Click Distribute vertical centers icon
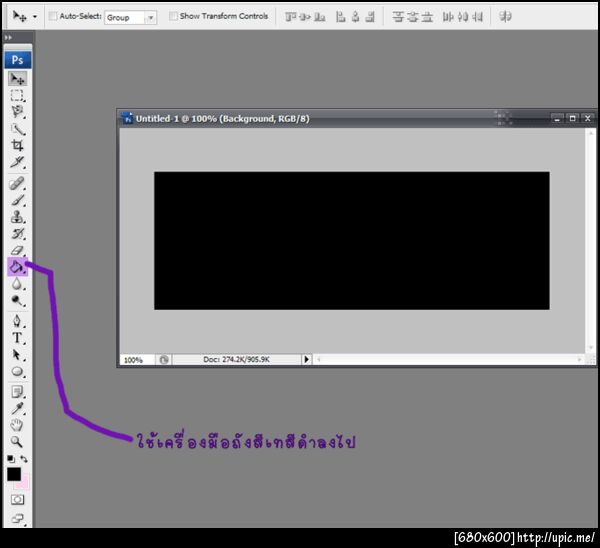 point(412,17)
